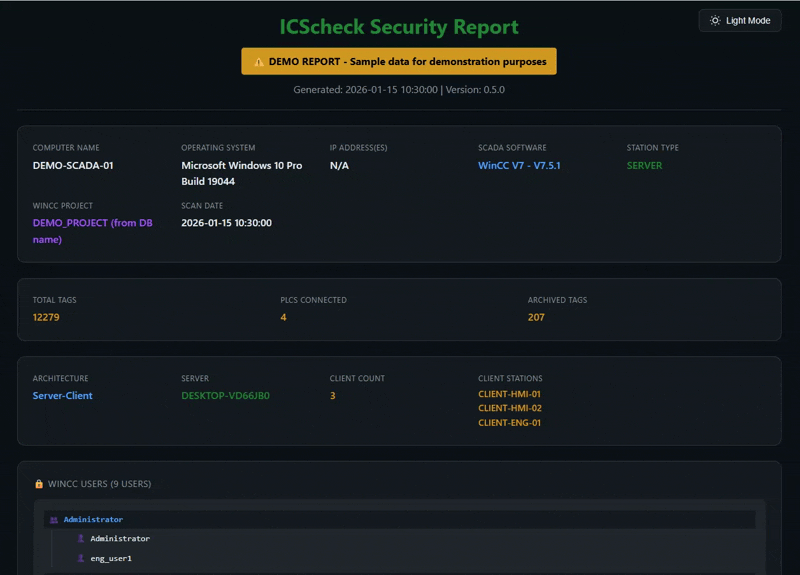
Task: Click the N/A IP address value
Action: coord(339,165)
